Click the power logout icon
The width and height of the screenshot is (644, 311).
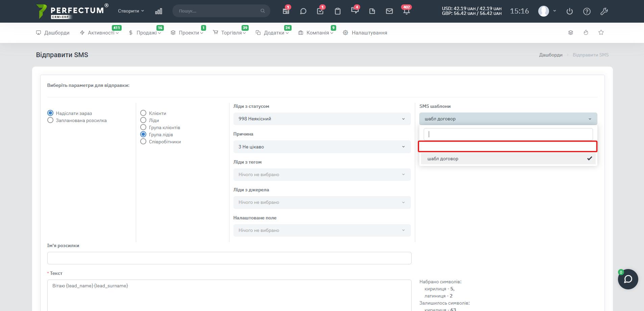click(x=570, y=11)
